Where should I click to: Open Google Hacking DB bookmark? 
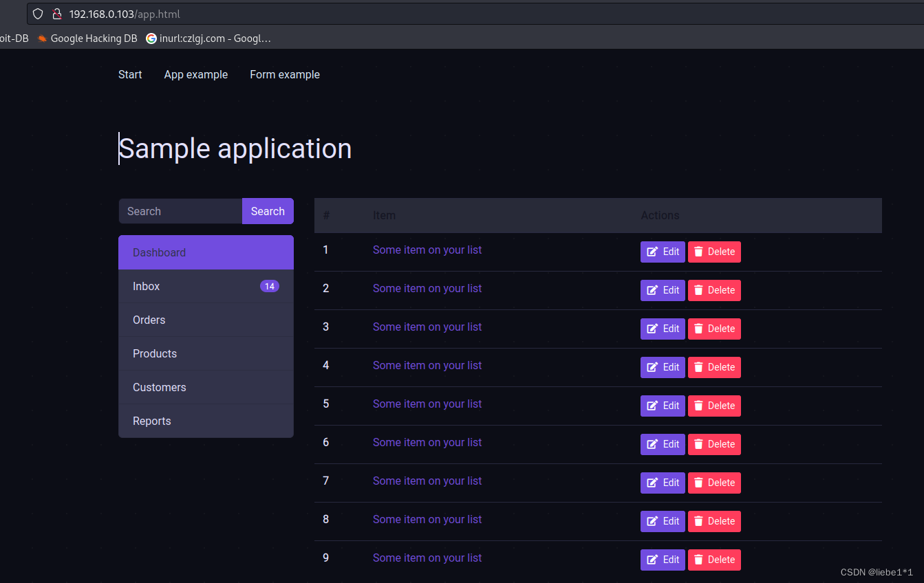87,38
